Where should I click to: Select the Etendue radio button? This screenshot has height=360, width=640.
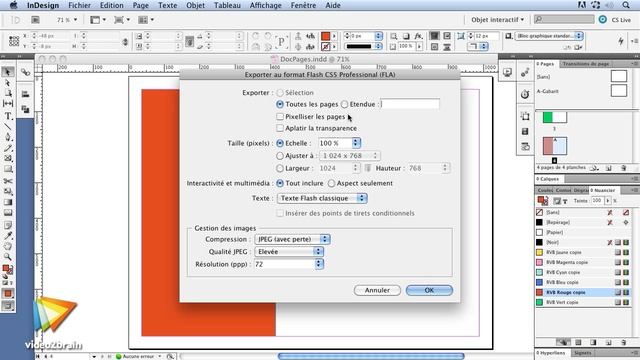point(344,104)
